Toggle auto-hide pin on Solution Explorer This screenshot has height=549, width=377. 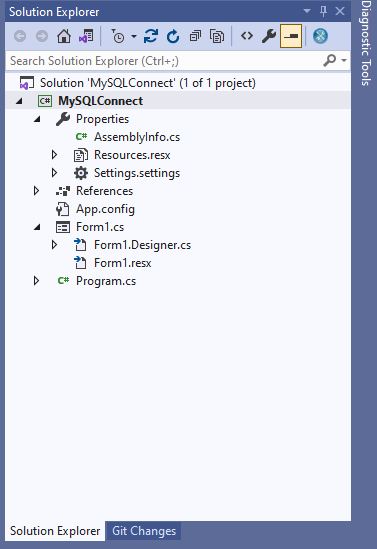323,12
